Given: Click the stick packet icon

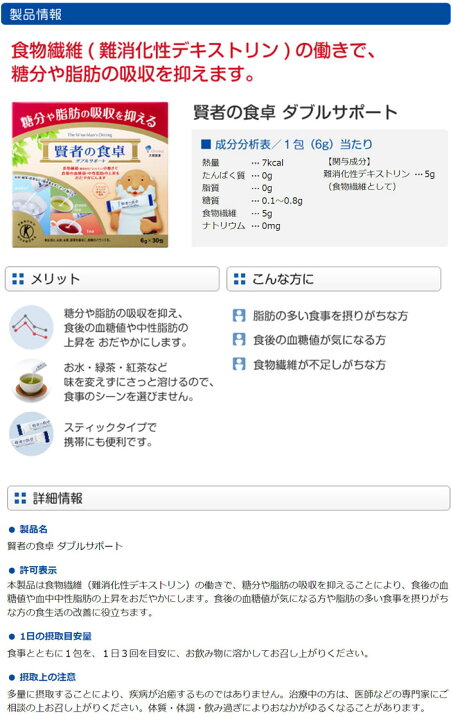Looking at the screenshot, I should coord(31,434).
